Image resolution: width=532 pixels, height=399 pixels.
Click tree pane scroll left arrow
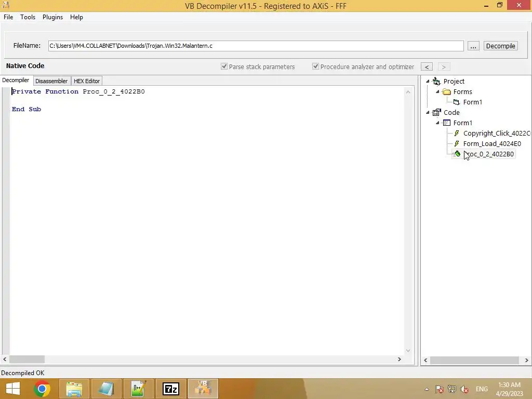click(425, 361)
